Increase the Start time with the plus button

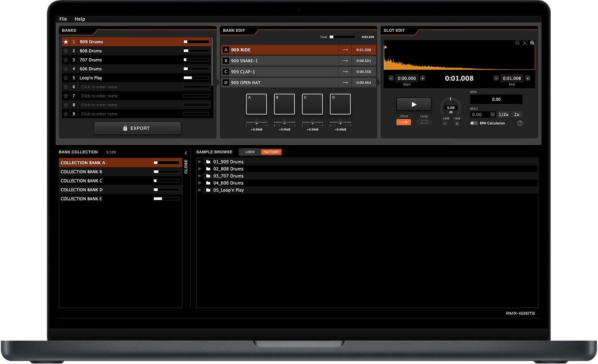tap(423, 78)
